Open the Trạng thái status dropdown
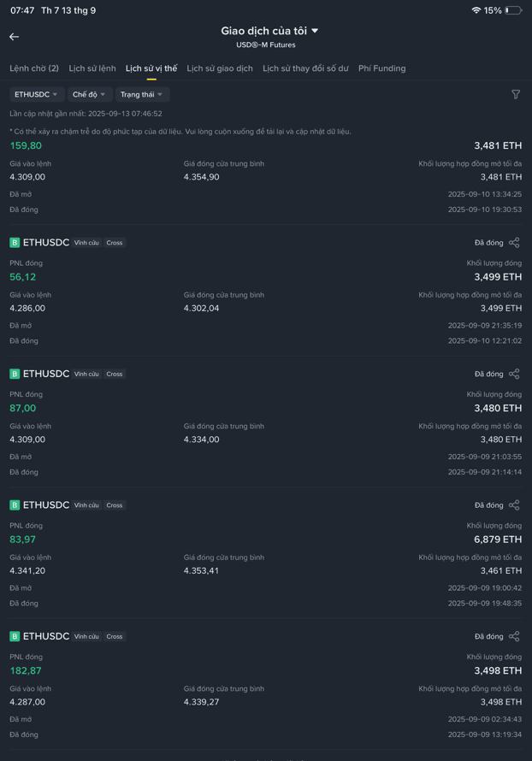Viewport: 532px width, 761px height. [x=142, y=94]
